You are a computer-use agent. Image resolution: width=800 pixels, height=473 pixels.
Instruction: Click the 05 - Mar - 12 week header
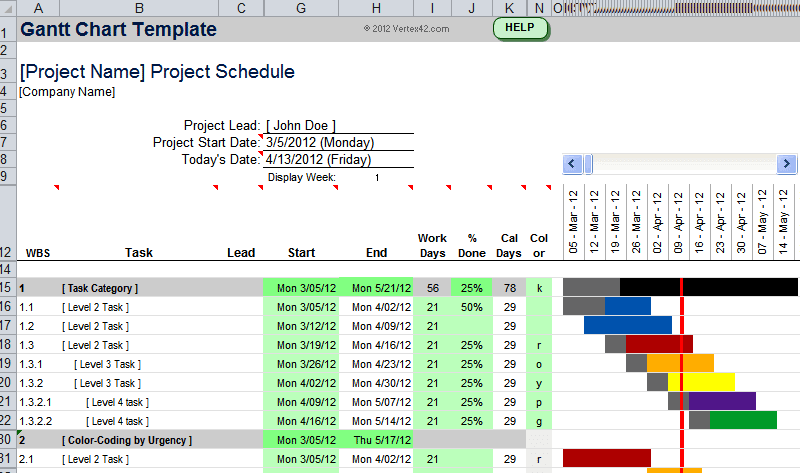click(574, 220)
